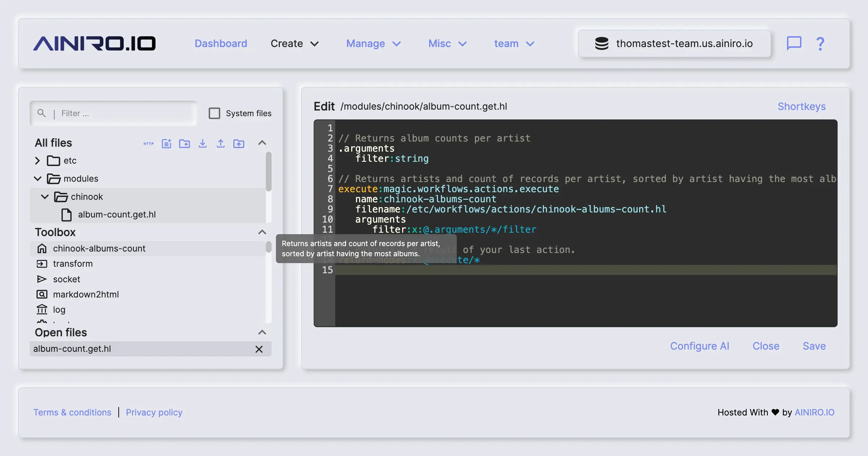Open the Privacy policy link
Screen dimensions: 868x456
click(x=154, y=412)
